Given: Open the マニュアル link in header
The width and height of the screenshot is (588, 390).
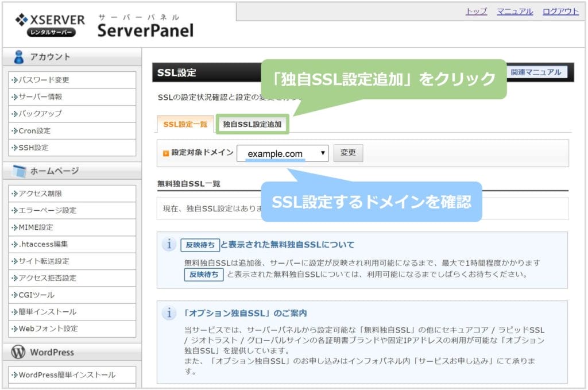Looking at the screenshot, I should pos(514,11).
